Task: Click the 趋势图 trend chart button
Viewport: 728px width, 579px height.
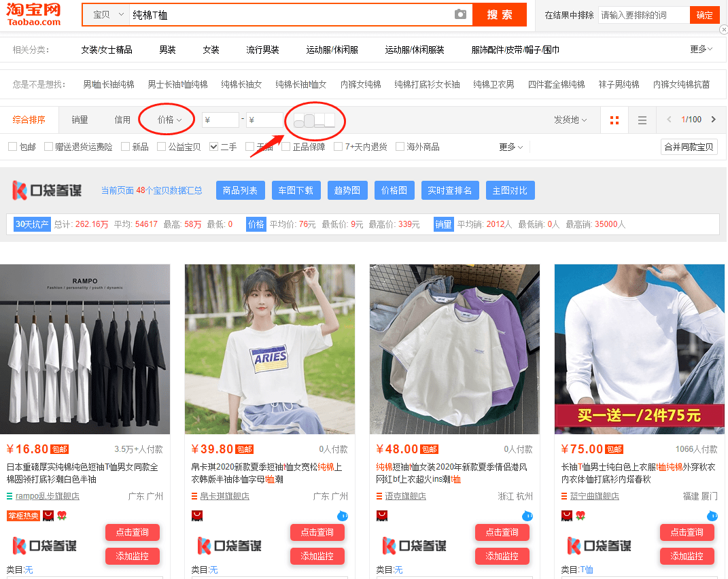Action: coord(347,190)
